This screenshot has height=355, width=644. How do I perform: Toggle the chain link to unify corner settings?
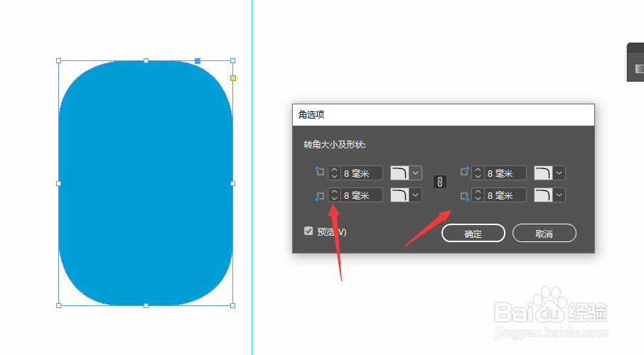(x=440, y=182)
